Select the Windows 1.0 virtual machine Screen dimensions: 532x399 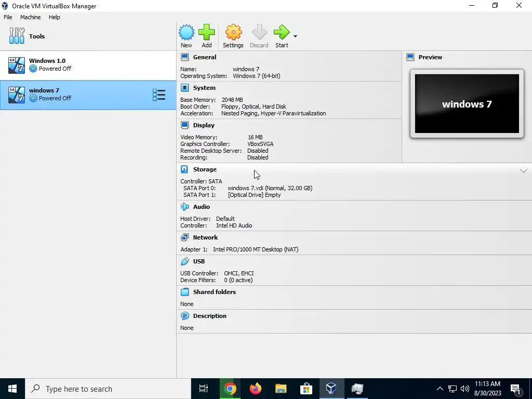[88, 65]
